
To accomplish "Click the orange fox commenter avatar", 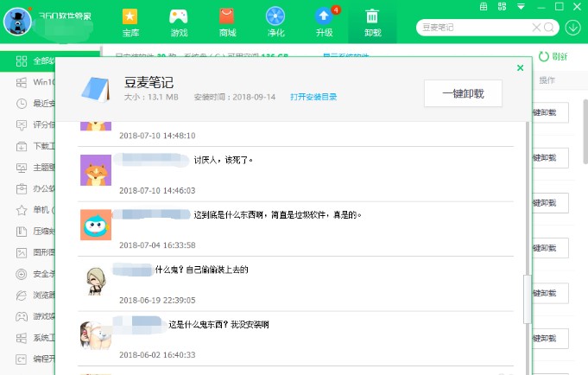I will pyautogui.click(x=95, y=170).
